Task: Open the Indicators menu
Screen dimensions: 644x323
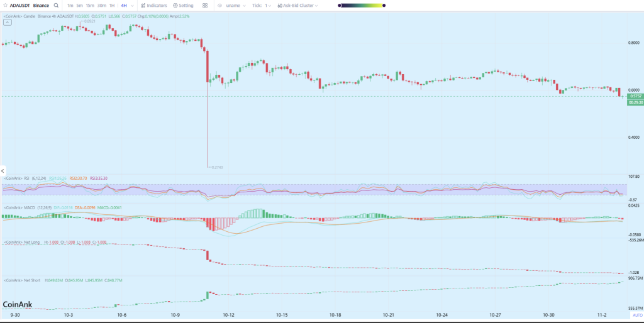Action: [x=153, y=6]
